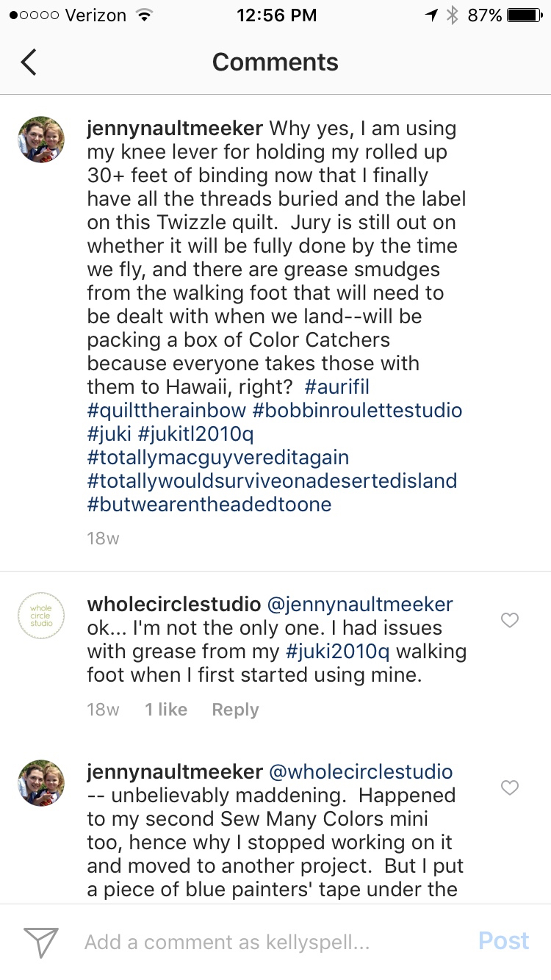Screen dimensions: 551x980
Task: Tap jennynaultmeeker's avatar on the reply comment
Action: coord(41,783)
